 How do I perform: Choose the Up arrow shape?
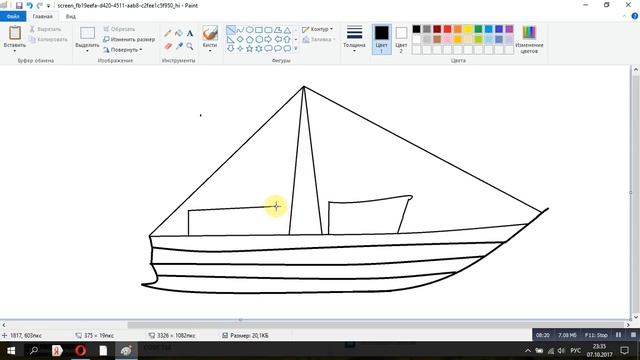tap(287, 40)
